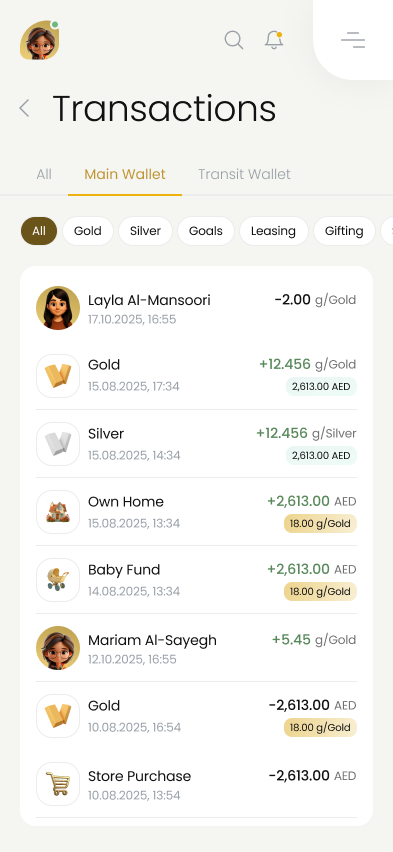Open the Mariam Al-Sayegh transaction
Screen dimensions: 393x852
196,648
